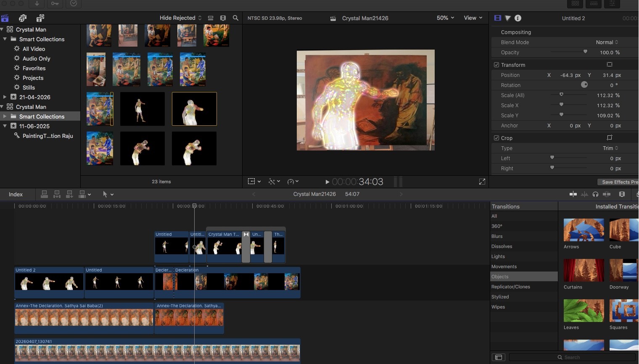Show the Libraries sidebar icon
Image resolution: width=639 pixels, height=364 pixels.
5,18
